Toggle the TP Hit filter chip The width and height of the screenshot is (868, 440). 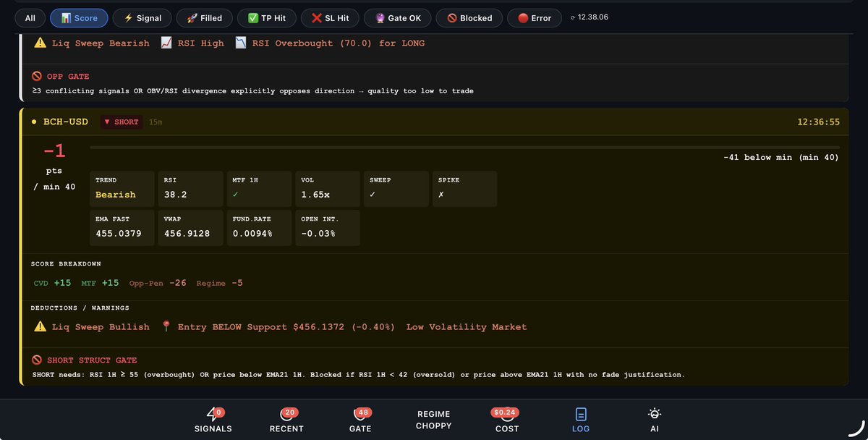267,18
